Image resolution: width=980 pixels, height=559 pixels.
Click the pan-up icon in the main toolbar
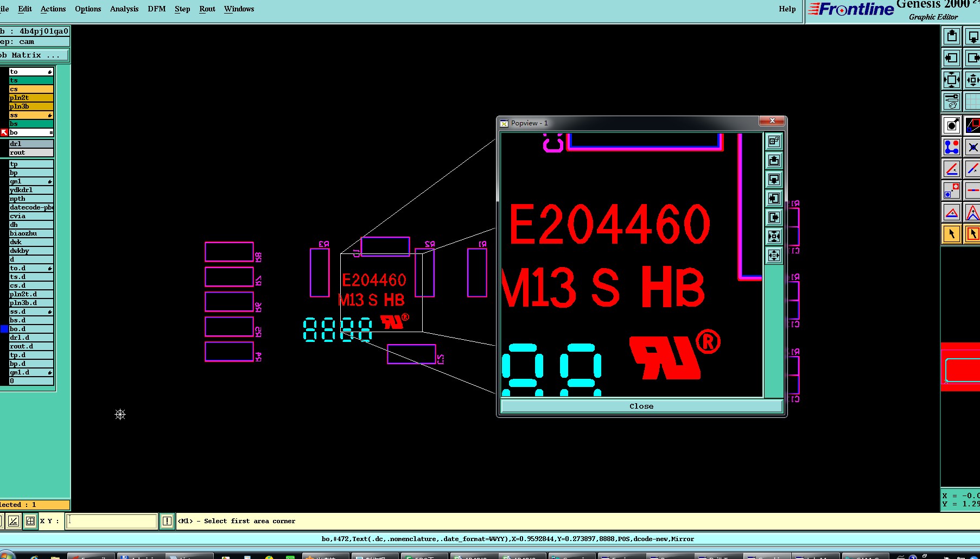pyautogui.click(x=952, y=36)
